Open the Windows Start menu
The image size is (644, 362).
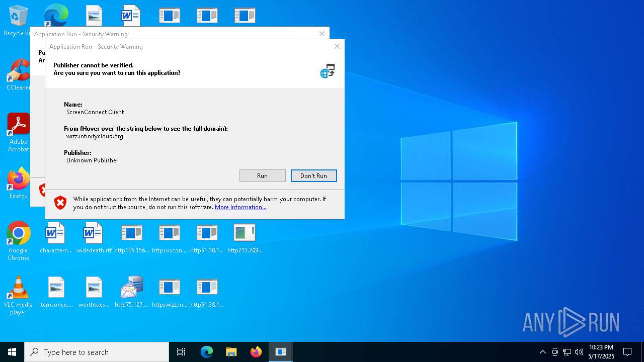coord(12,352)
